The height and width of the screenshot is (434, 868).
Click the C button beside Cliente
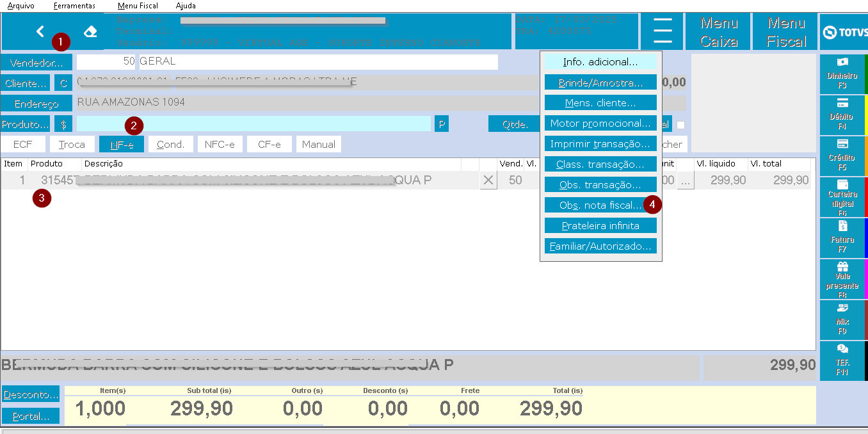point(63,83)
